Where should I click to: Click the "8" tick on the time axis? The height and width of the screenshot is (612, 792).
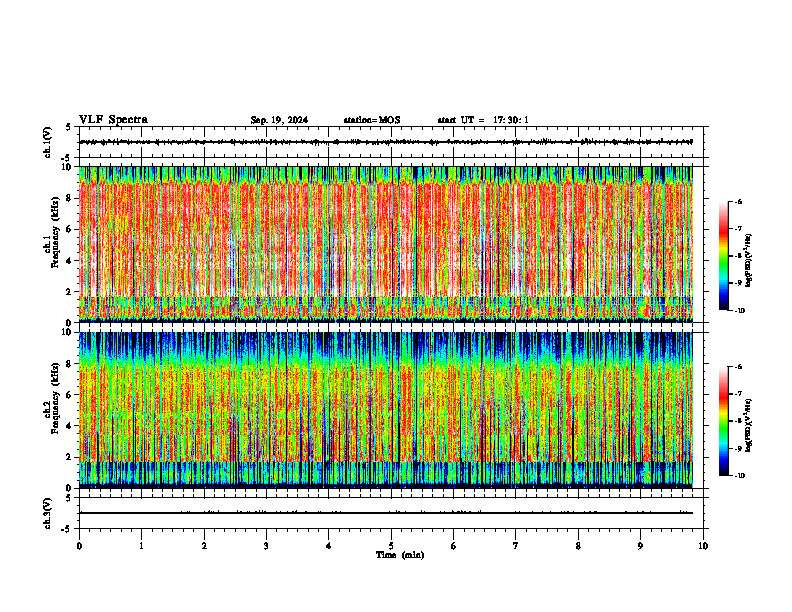pos(578,546)
